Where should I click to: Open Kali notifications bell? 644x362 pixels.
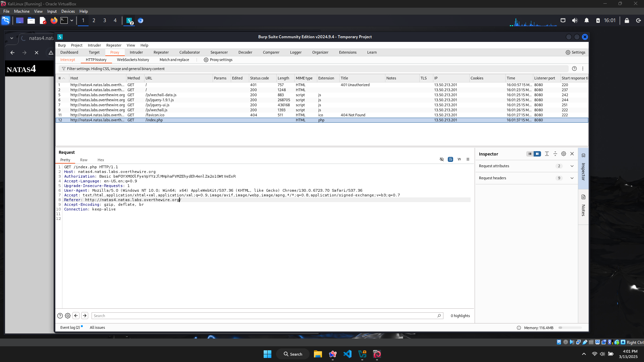(587, 20)
